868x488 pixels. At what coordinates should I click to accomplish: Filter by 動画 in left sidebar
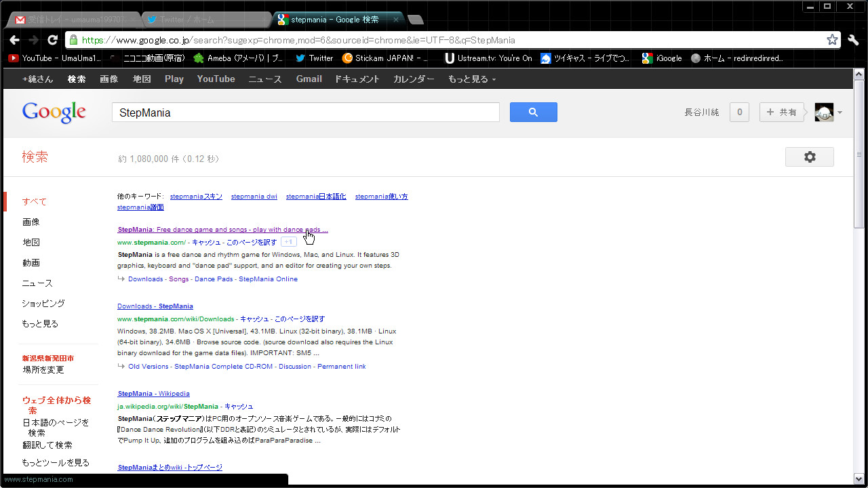(x=31, y=263)
